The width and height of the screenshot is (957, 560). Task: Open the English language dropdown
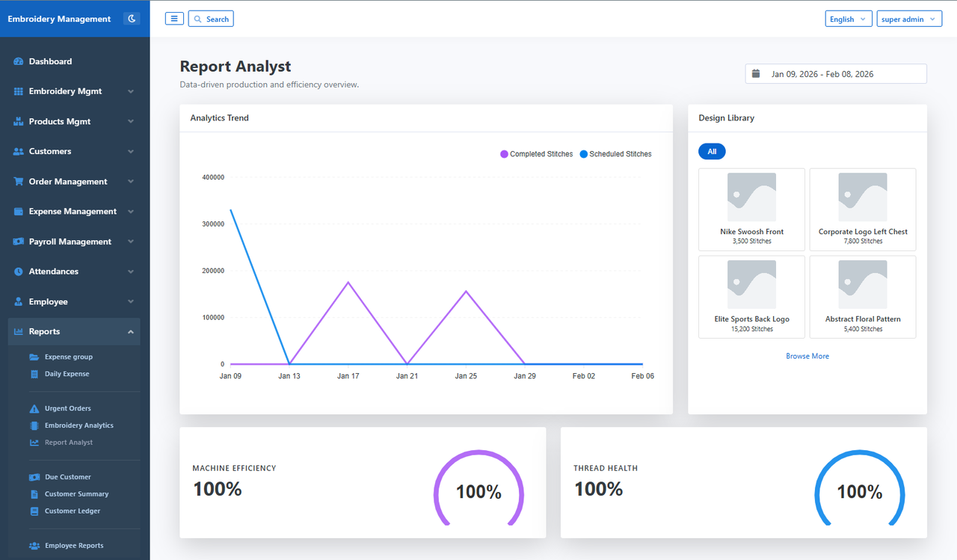point(849,19)
